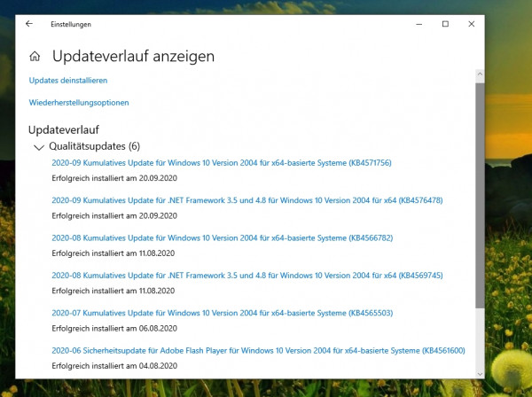Click the Updateverlauf section heading
Image resolution: width=532 pixels, height=397 pixels.
click(64, 130)
